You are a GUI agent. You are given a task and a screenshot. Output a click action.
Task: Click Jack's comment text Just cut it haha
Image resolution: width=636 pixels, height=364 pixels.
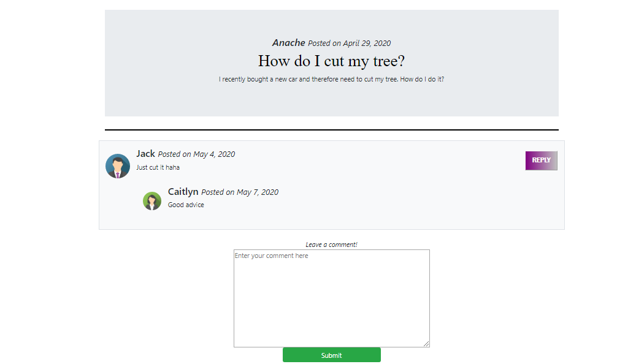click(158, 167)
